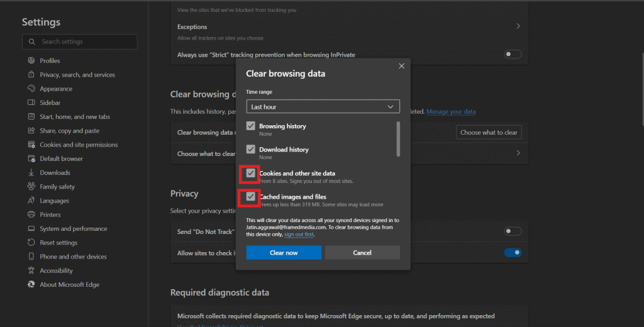Click the Cancel button

click(362, 253)
